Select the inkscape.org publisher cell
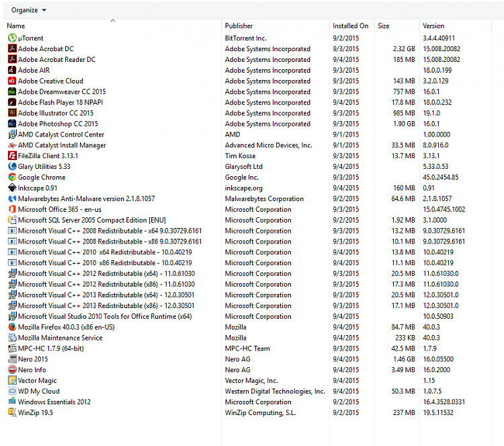The width and height of the screenshot is (504, 446). coord(244,188)
